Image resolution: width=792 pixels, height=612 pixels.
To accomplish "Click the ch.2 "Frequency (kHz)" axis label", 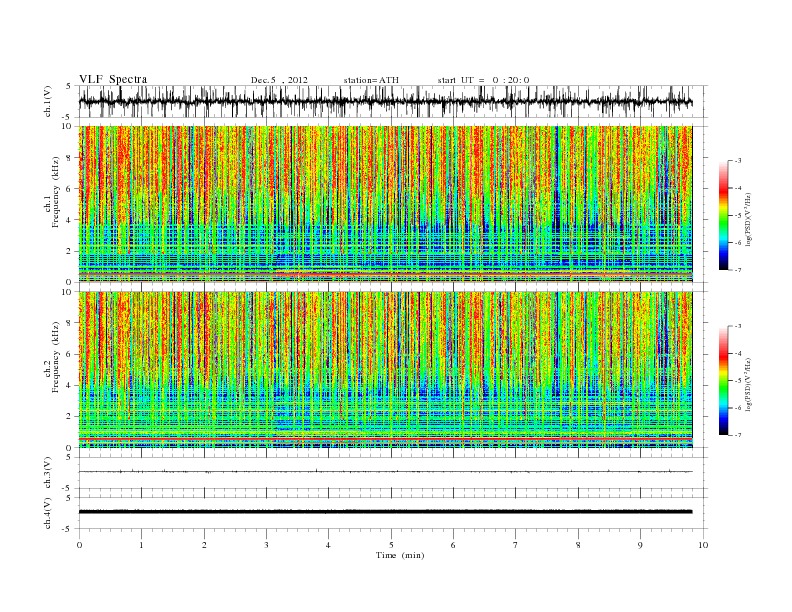I will pyautogui.click(x=55, y=357).
